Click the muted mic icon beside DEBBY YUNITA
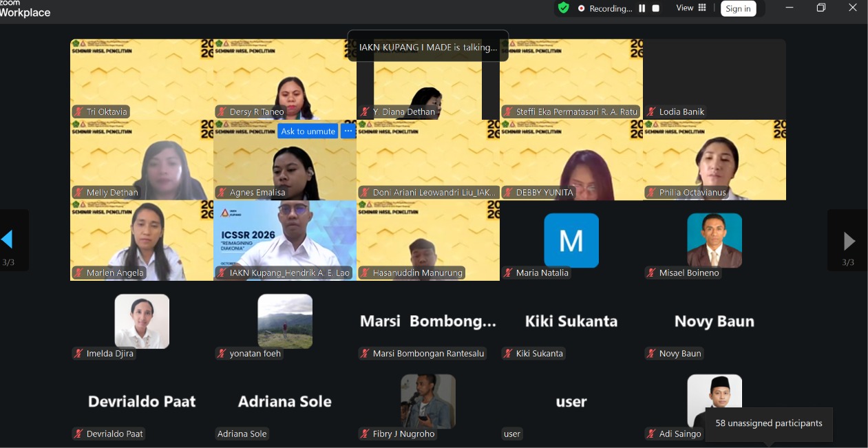The width and height of the screenshot is (868, 448). click(x=509, y=193)
